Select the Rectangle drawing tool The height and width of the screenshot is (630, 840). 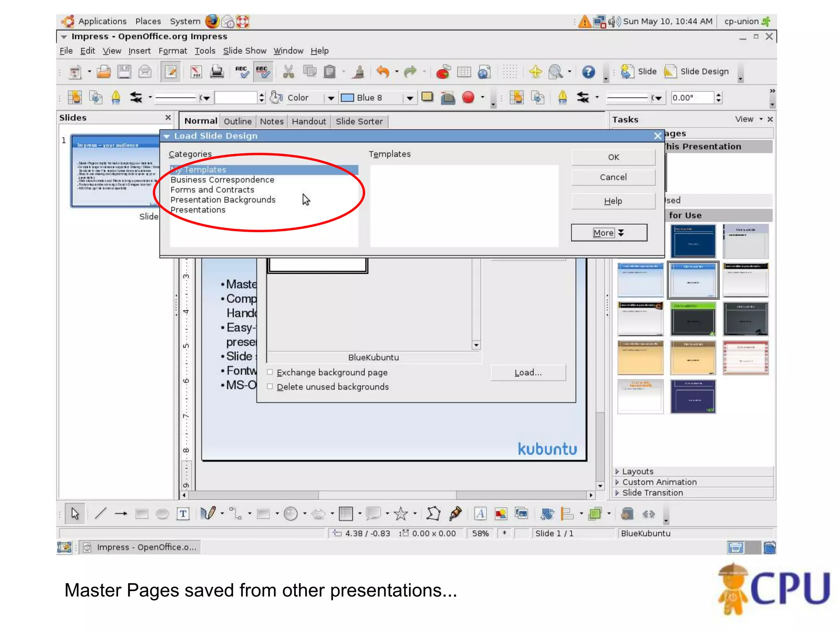[x=142, y=514]
